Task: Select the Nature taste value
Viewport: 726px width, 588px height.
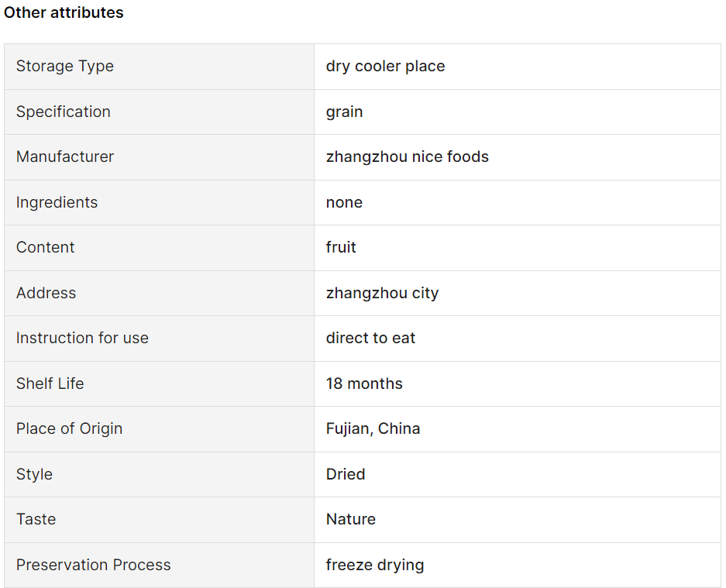Action: pyautogui.click(x=350, y=519)
